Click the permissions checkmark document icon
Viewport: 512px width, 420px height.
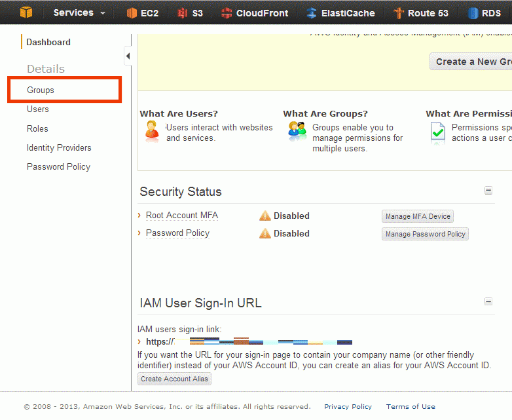tap(438, 132)
